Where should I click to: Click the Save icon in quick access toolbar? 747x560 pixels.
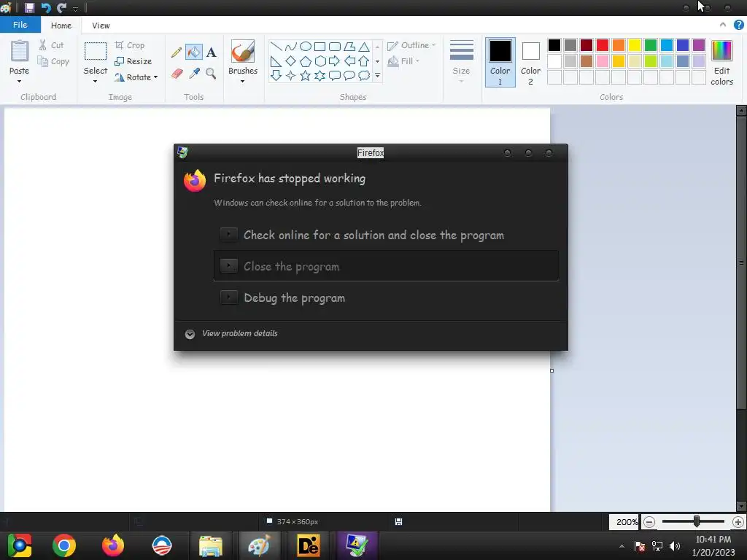[29, 7]
